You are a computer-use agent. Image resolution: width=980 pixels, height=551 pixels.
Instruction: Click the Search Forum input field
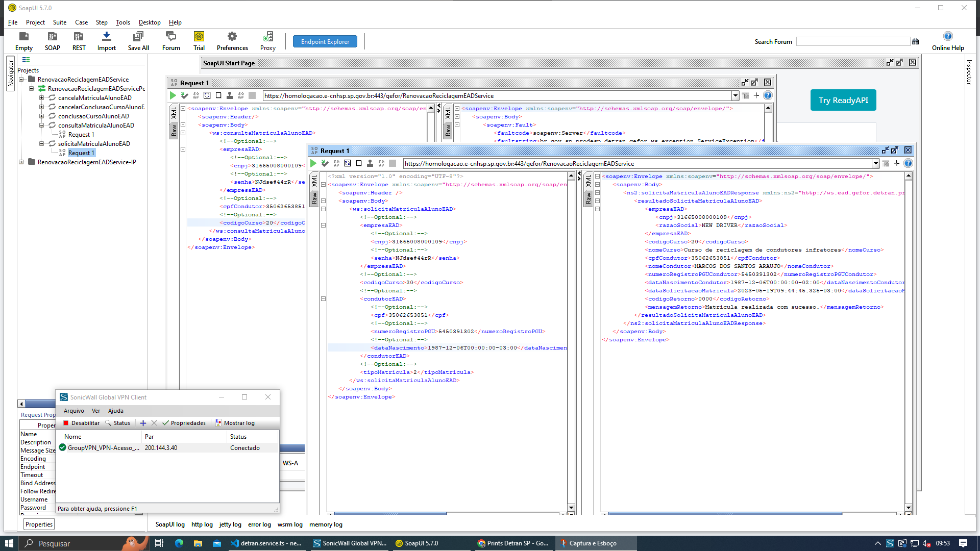[852, 42]
